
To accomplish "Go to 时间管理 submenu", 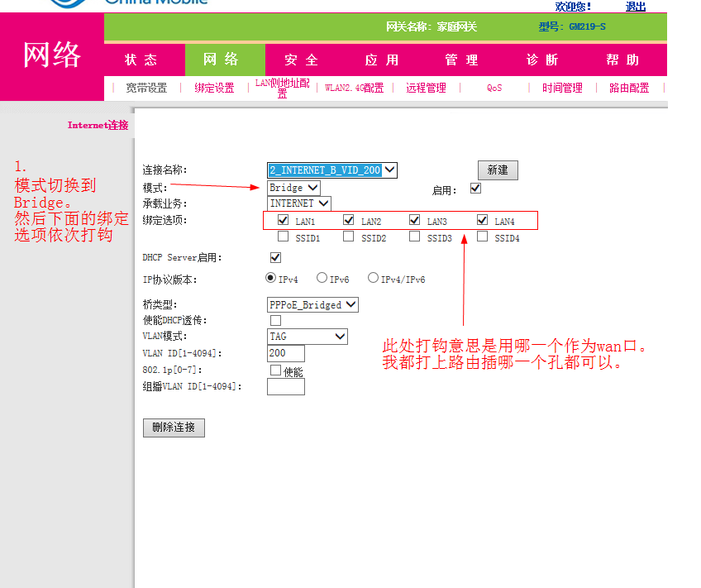I will 562,88.
